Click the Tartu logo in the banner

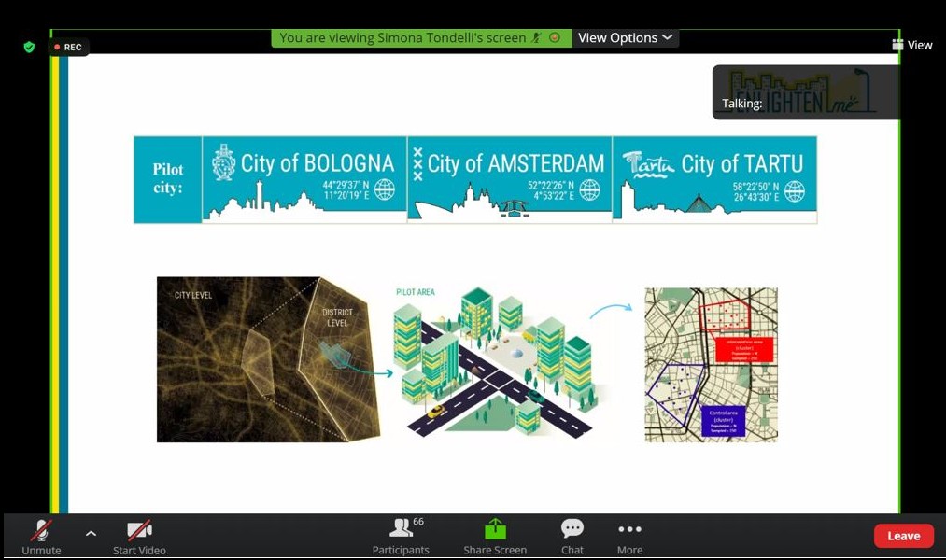648,164
